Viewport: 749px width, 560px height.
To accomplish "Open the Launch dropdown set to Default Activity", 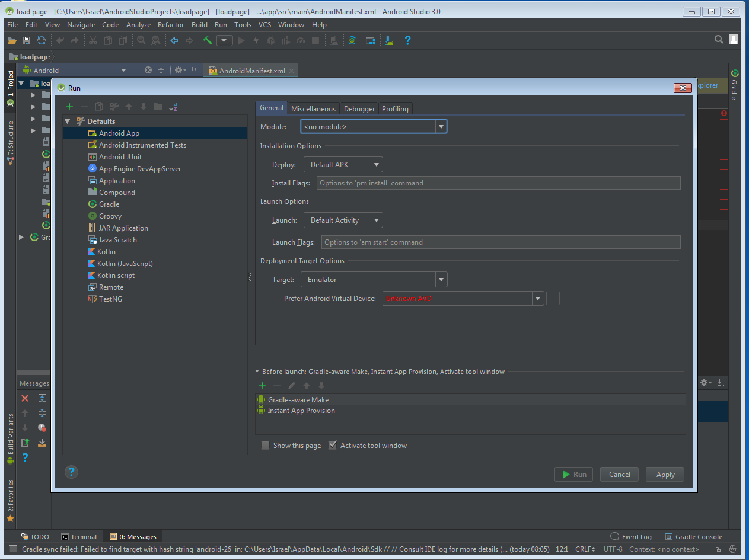I will [343, 220].
